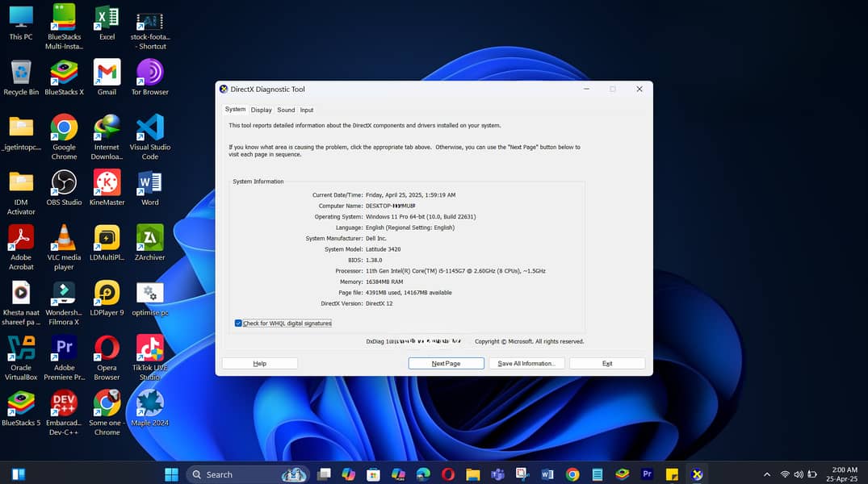This screenshot has width=868, height=484.
Task: Open Word from the taskbar
Action: point(547,474)
